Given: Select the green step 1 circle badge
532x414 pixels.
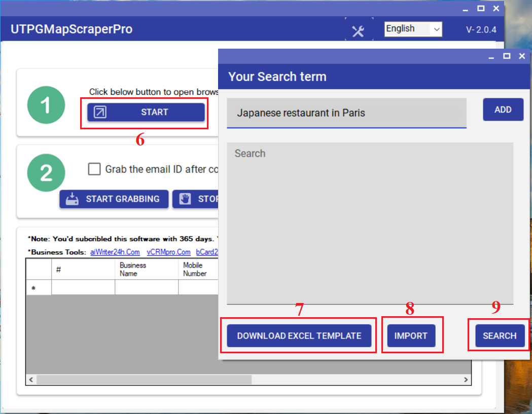Looking at the screenshot, I should pyautogui.click(x=46, y=105).
